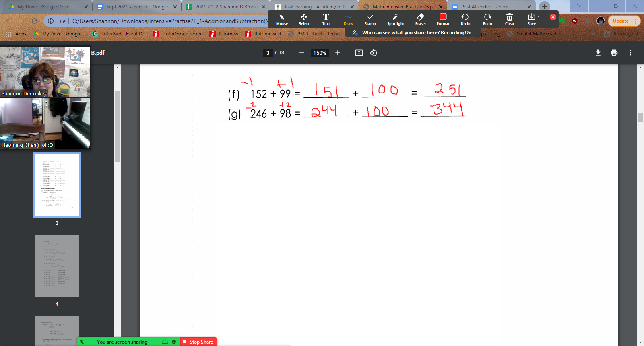Expand the Save options arrow
The image size is (644, 346).
click(539, 17)
